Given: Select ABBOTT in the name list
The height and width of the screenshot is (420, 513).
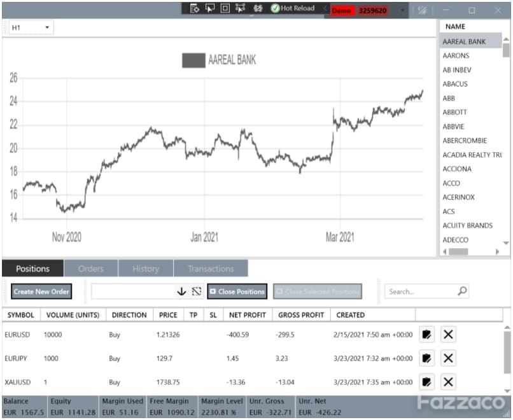Looking at the screenshot, I should (x=454, y=112).
